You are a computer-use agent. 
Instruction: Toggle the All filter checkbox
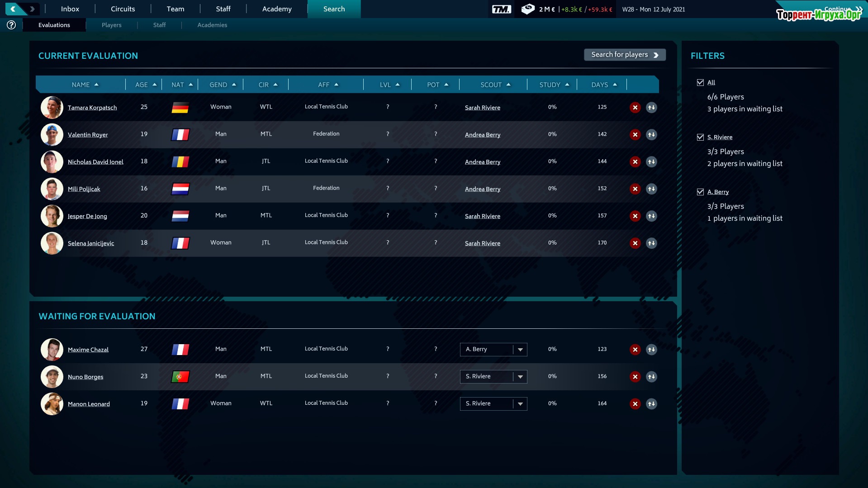click(x=700, y=82)
